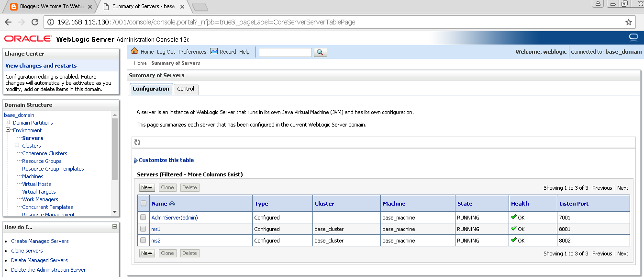The width and height of the screenshot is (644, 277).
Task: Select Virtual Hosts tree item
Action: [36, 184]
